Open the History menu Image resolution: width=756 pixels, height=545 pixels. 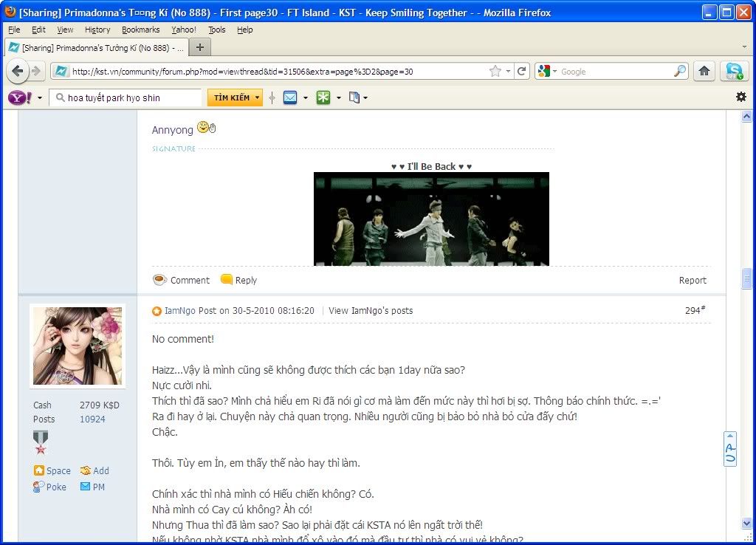[97, 30]
